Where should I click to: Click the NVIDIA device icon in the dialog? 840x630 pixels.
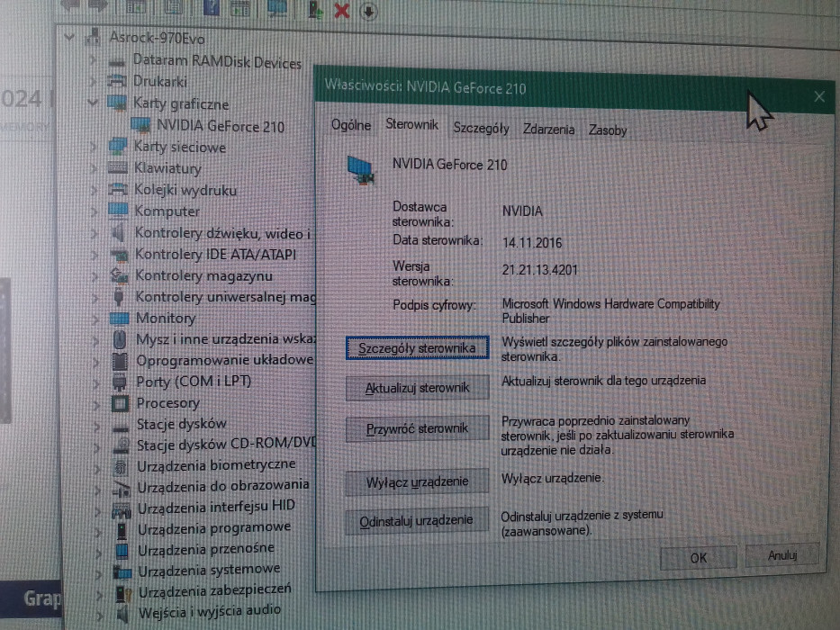360,169
